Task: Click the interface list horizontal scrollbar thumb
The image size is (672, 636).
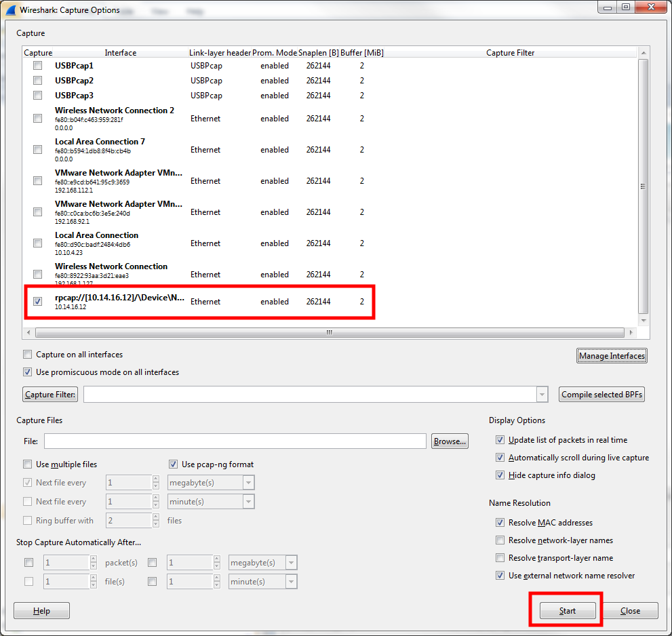Action: tap(330, 332)
